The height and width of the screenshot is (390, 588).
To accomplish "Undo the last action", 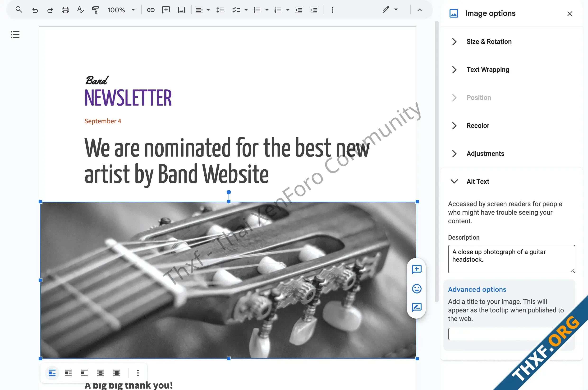I will (x=35, y=10).
